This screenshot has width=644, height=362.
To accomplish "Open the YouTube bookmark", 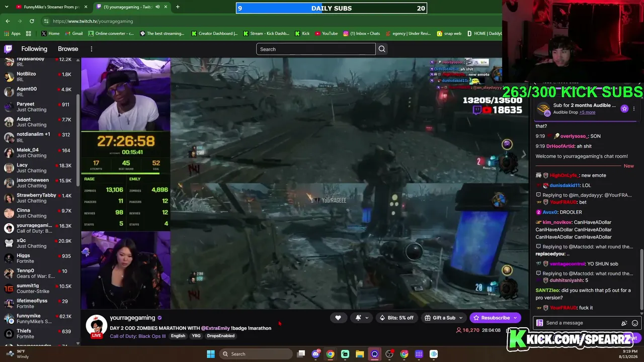I will [x=327, y=34].
